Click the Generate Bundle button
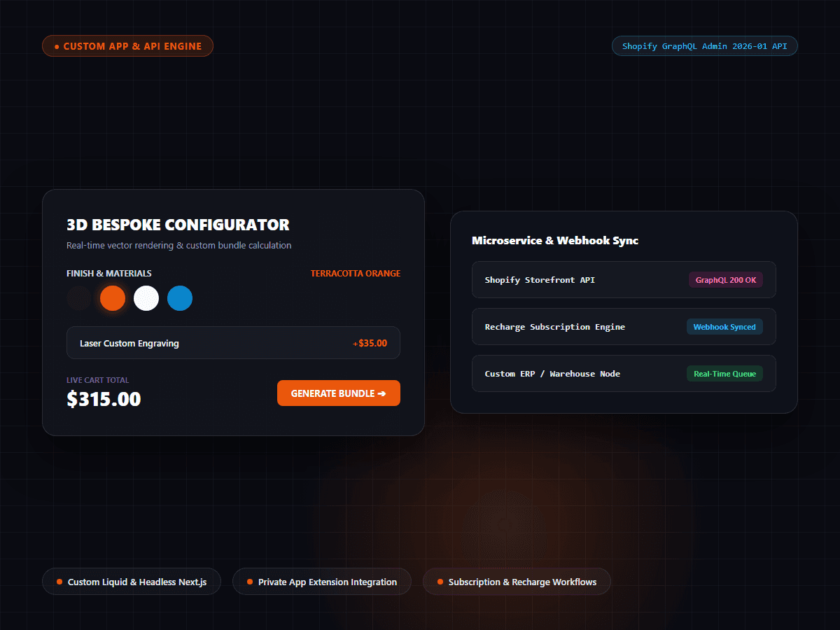The height and width of the screenshot is (630, 840). click(339, 393)
